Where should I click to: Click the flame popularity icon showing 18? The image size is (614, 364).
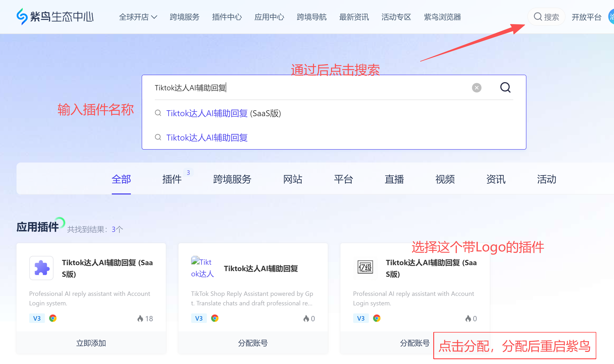140,318
